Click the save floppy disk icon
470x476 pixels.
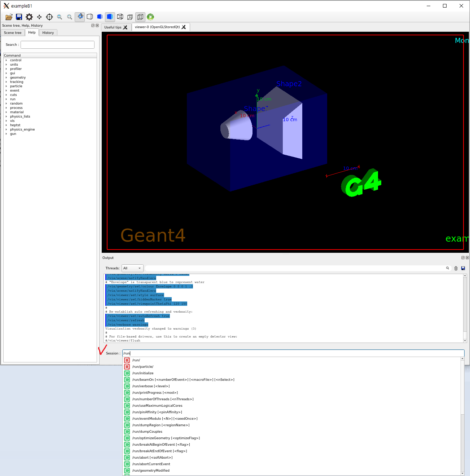tap(19, 17)
